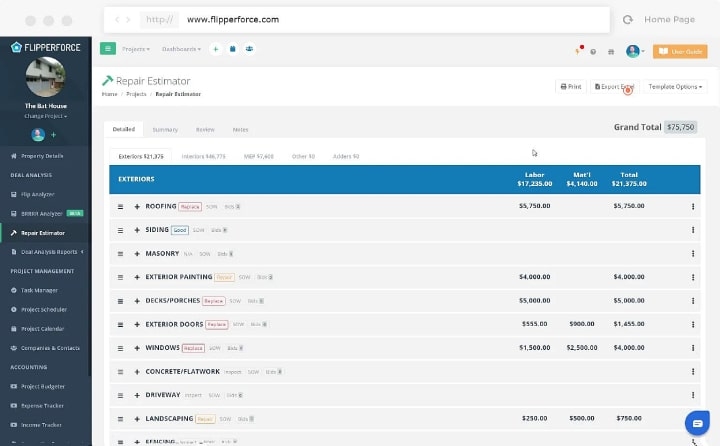
Task: Click the browser refresh icon
Action: (x=628, y=20)
